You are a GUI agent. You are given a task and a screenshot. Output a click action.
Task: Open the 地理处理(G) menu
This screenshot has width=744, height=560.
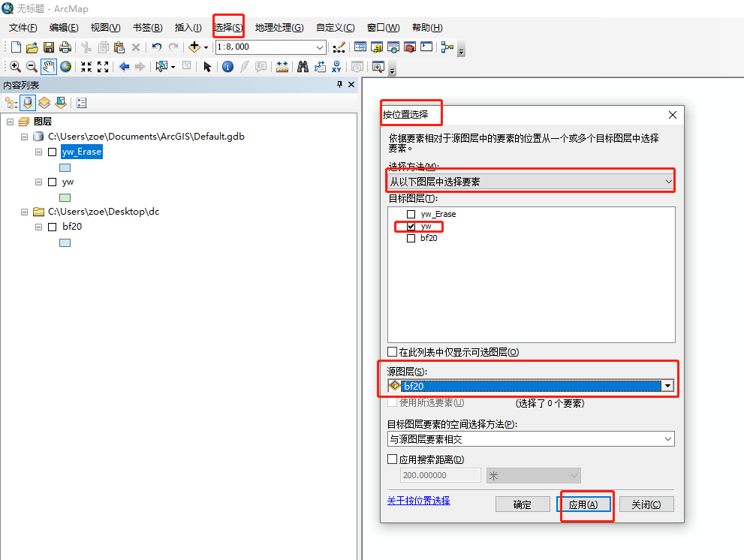tap(279, 28)
